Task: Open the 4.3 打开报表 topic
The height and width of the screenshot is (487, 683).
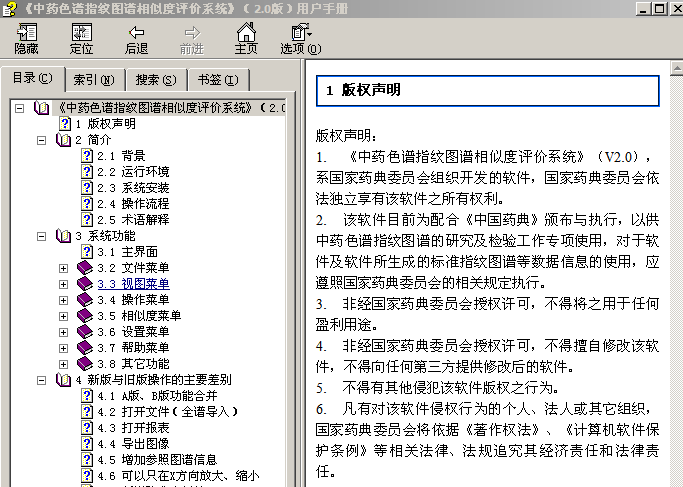Action: pos(133,428)
